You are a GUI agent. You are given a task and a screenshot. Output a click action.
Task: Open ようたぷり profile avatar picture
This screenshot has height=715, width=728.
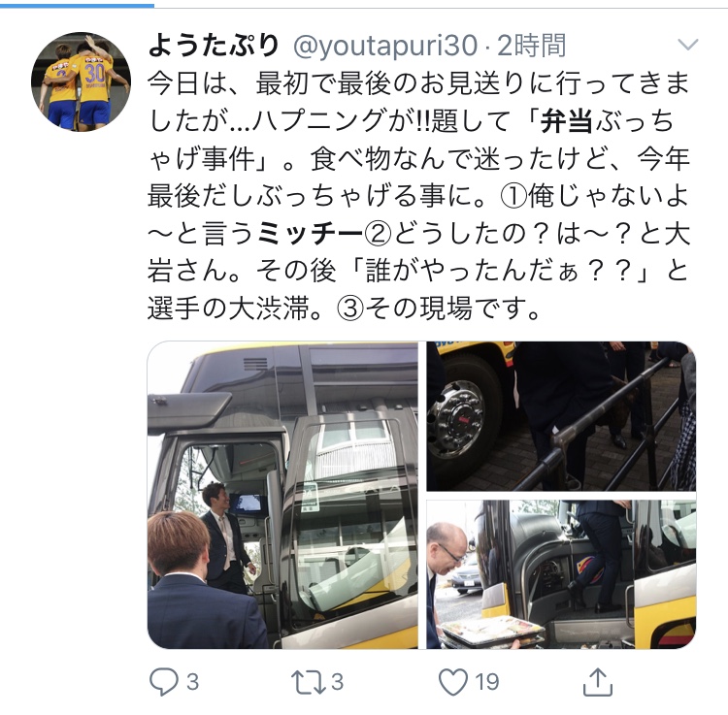81,81
